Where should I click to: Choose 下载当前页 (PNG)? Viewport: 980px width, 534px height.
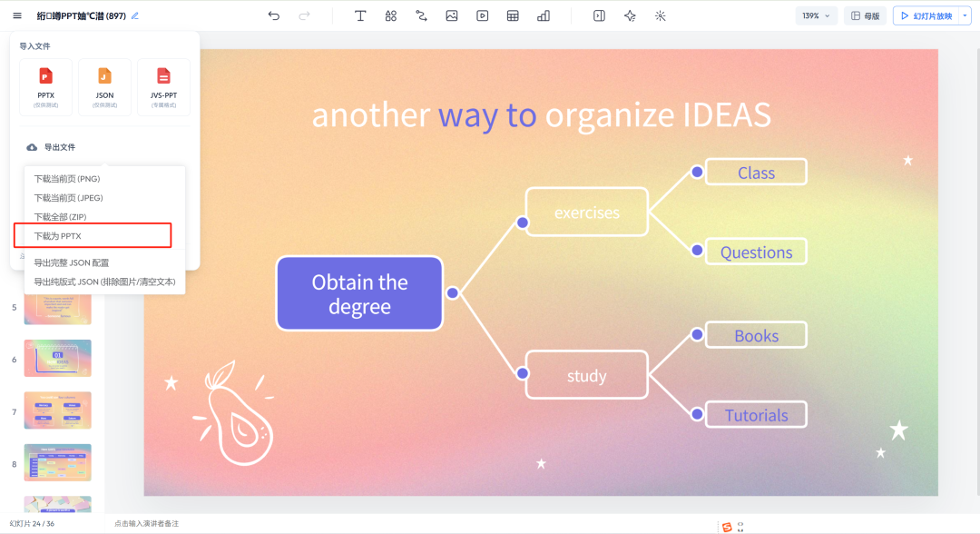pos(67,179)
